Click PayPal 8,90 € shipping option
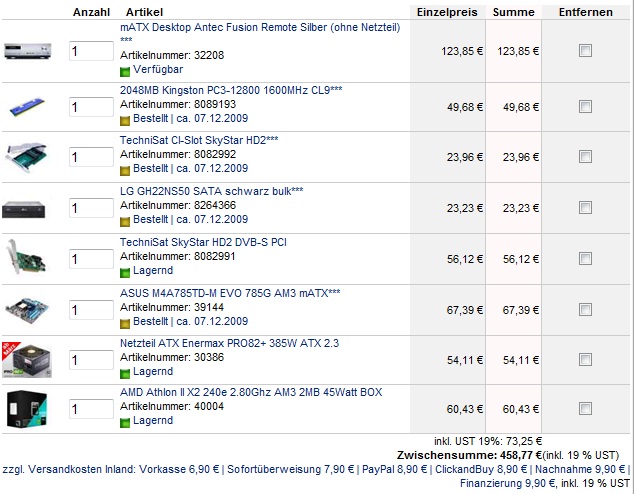 tap(394, 469)
